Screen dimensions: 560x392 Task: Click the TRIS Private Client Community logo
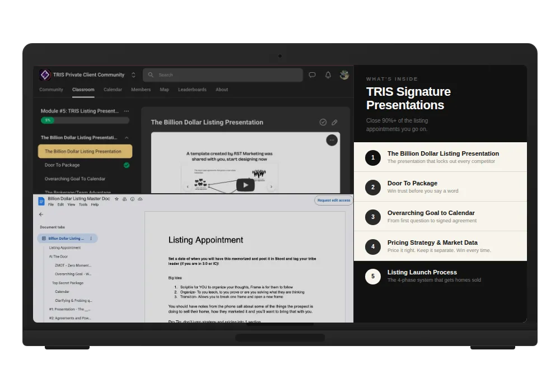[45, 74]
